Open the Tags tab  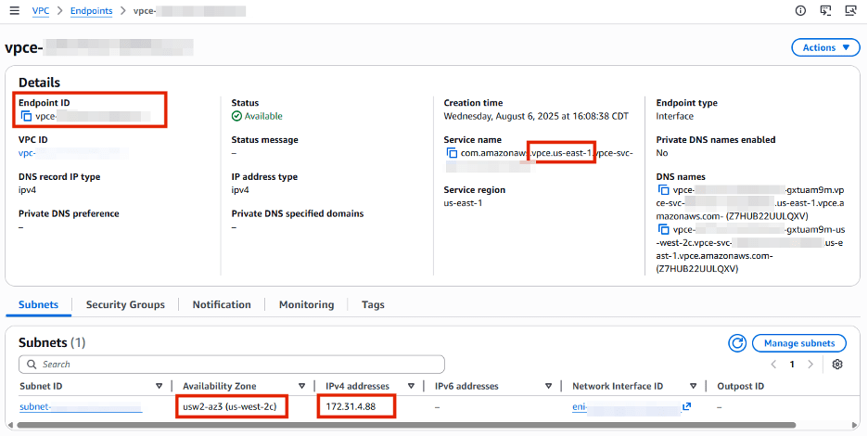373,304
